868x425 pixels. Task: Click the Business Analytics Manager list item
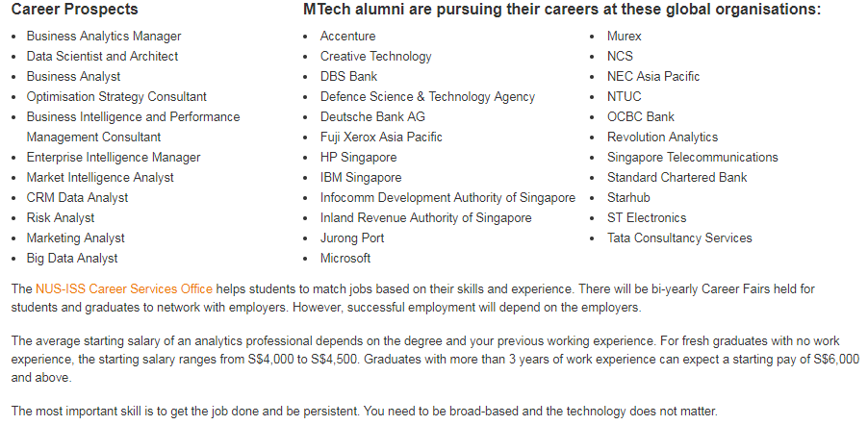[104, 36]
